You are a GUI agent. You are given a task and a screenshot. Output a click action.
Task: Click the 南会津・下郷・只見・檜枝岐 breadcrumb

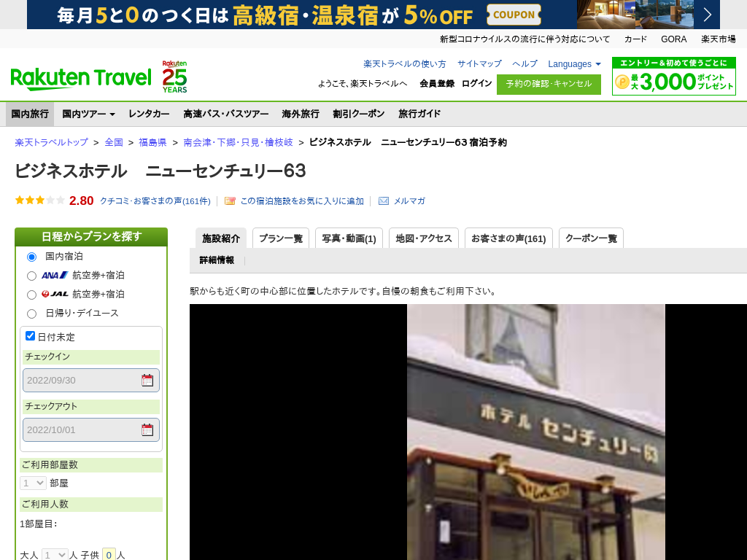239,142
